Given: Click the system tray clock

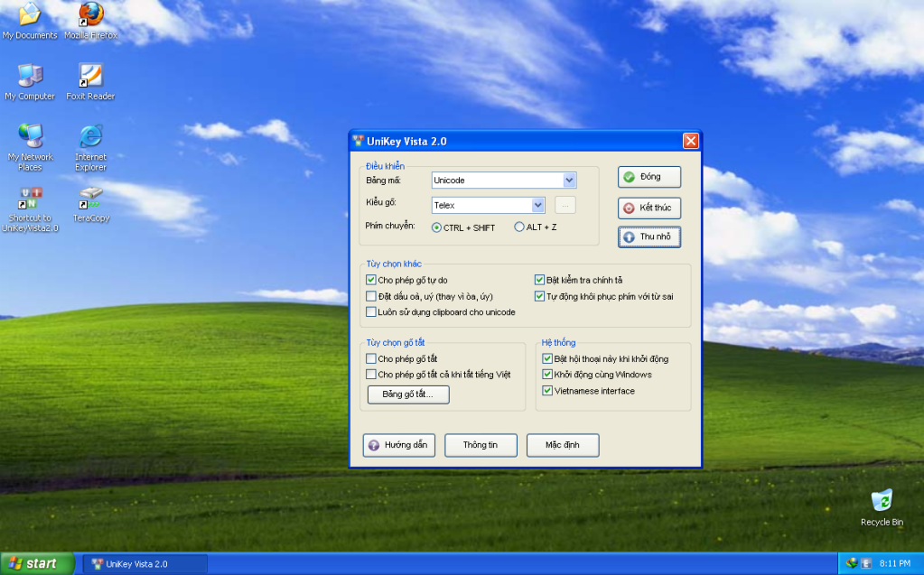Looking at the screenshot, I should 894,564.
